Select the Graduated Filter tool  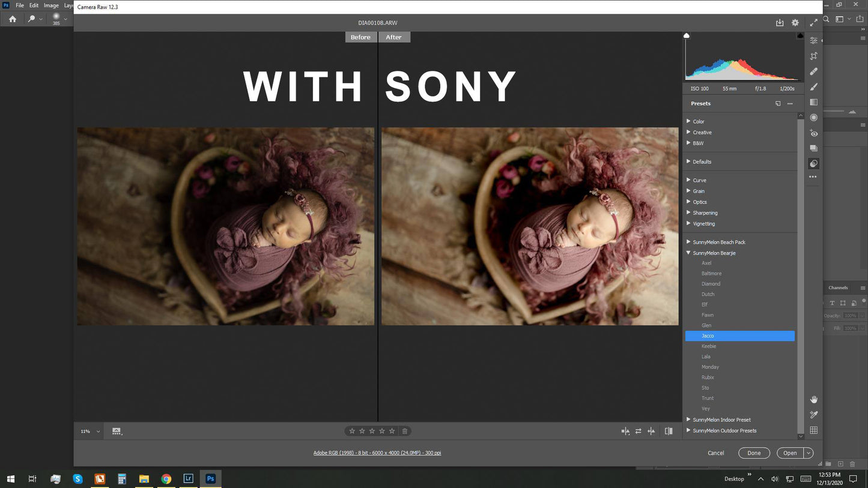[813, 102]
